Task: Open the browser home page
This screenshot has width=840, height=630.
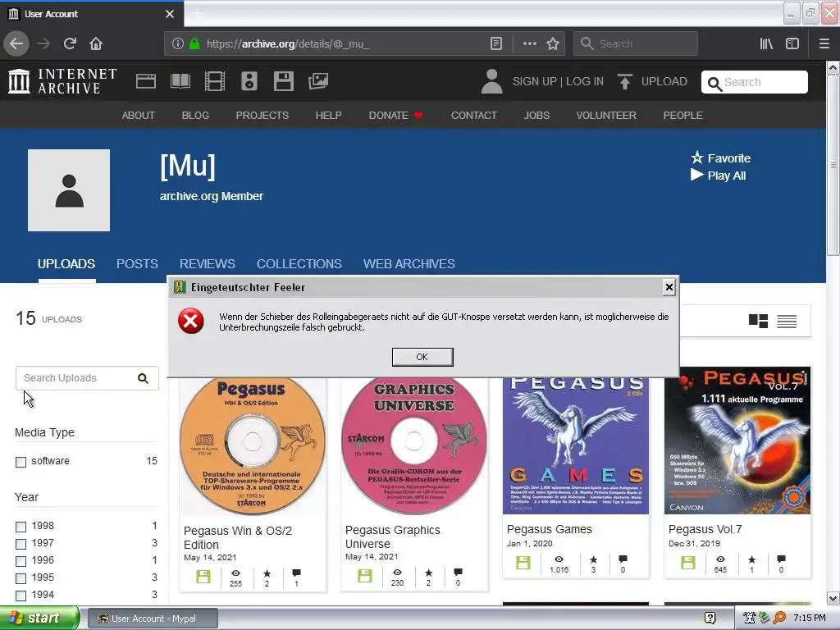Action: 96,44
